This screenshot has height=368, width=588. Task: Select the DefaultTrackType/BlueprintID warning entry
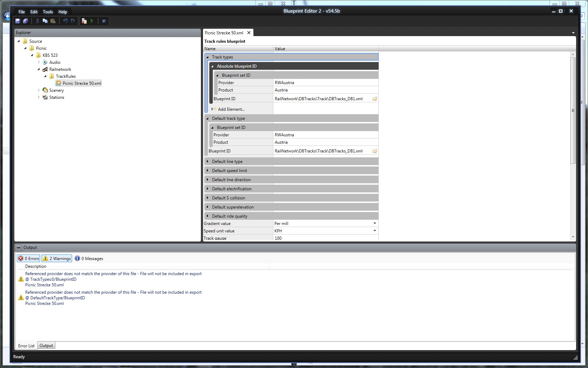coord(113,298)
